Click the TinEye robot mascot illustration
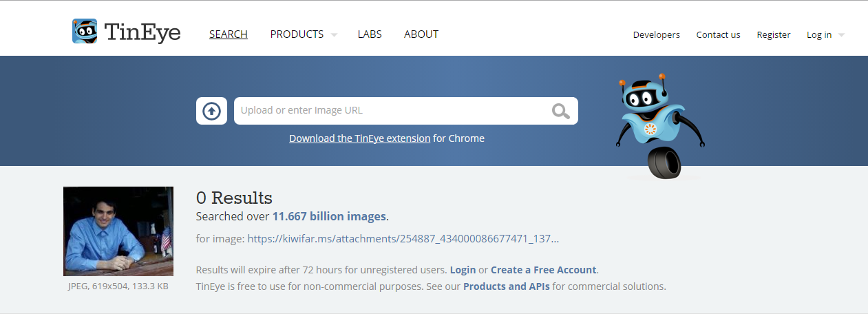The width and height of the screenshot is (868, 314). (x=659, y=125)
